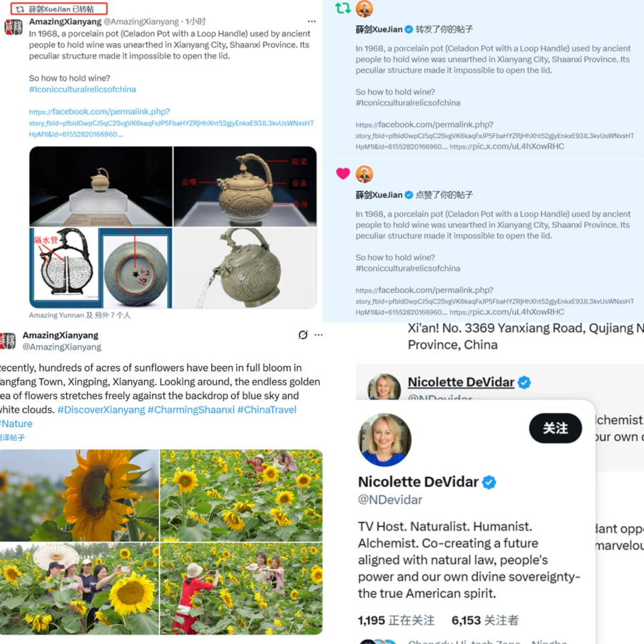Click the #DiscoverXianyang hashtag
This screenshot has width=644, height=644.
101,409
